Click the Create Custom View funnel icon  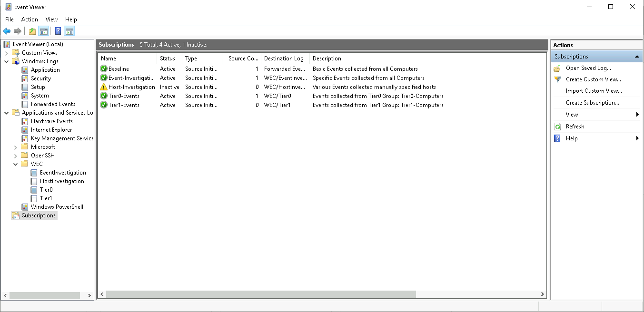[x=557, y=79]
